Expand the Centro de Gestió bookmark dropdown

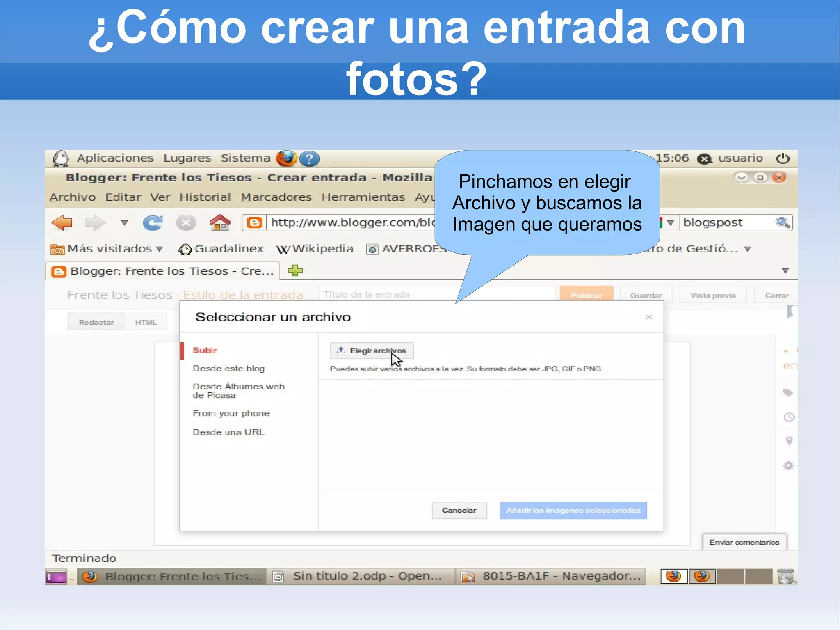pos(747,249)
